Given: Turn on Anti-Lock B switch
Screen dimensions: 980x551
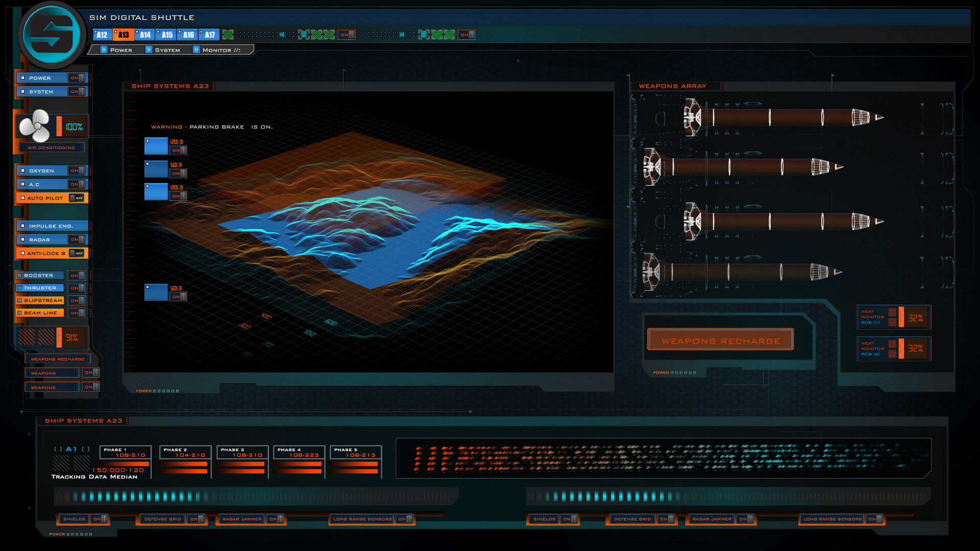Looking at the screenshot, I should pyautogui.click(x=77, y=254).
